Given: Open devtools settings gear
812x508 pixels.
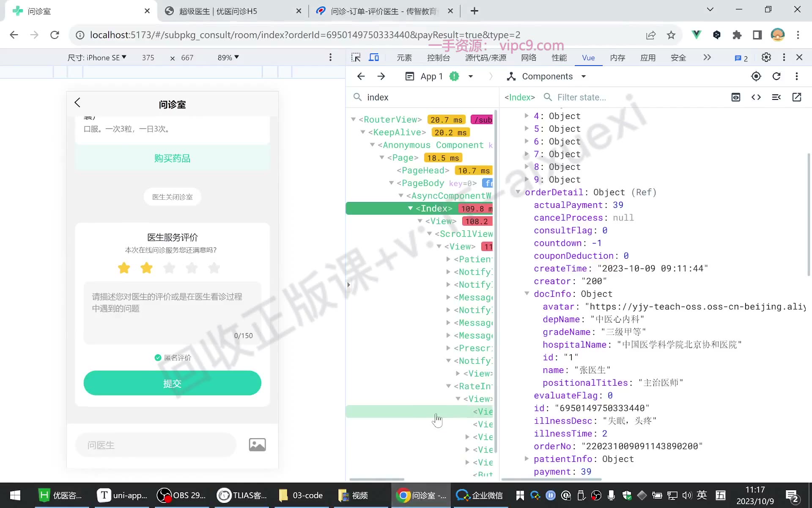Looking at the screenshot, I should tap(766, 58).
